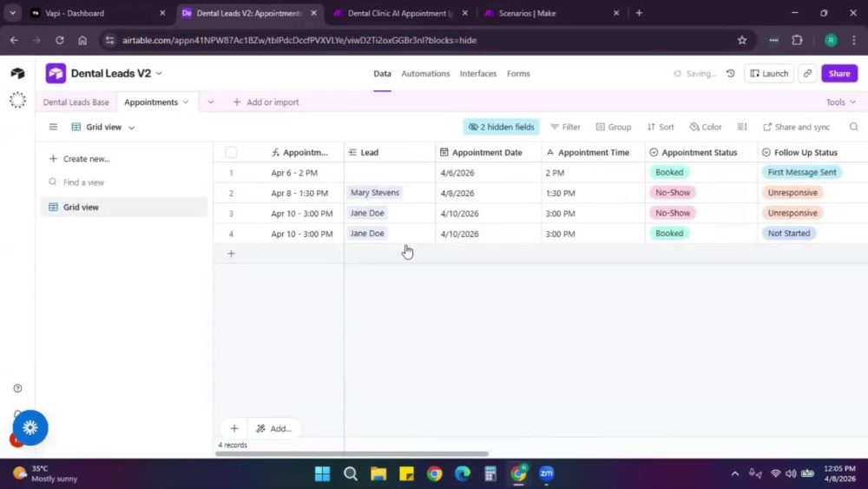Select the Data tab
Image resolution: width=868 pixels, height=489 pixels.
pos(382,73)
